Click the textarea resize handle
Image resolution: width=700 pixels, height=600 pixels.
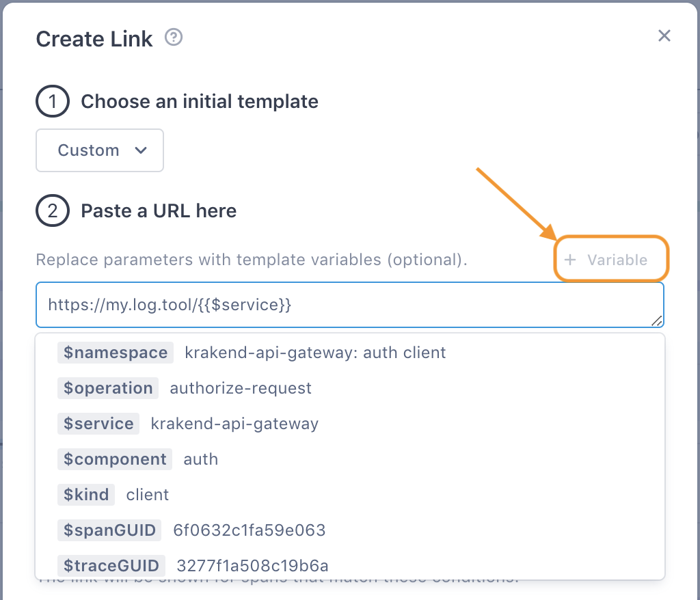click(658, 321)
